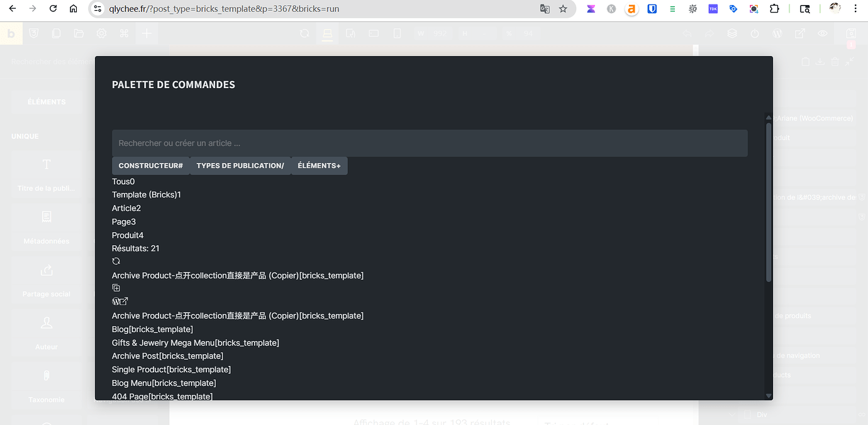
Task: Switch to the desktop breakpoint
Action: 328,33
